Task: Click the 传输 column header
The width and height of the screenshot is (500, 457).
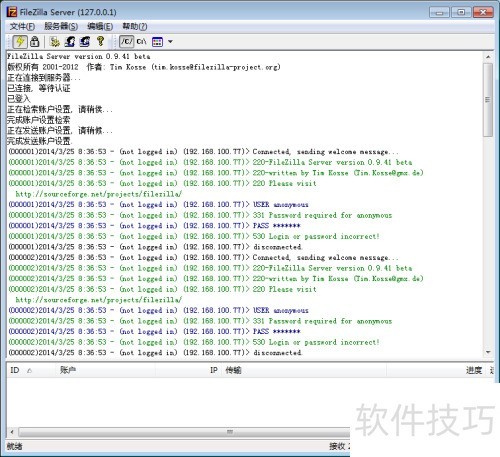Action: click(304, 370)
